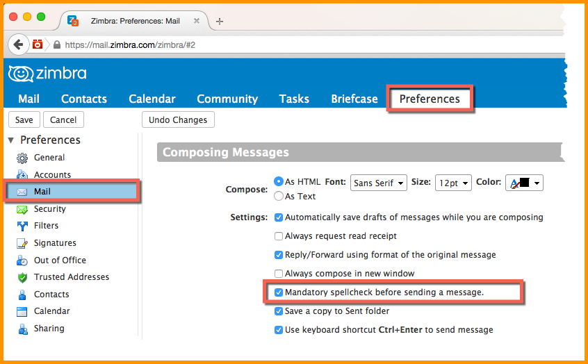Click the Cancel button
The height and width of the screenshot is (364, 588).
pyautogui.click(x=63, y=120)
